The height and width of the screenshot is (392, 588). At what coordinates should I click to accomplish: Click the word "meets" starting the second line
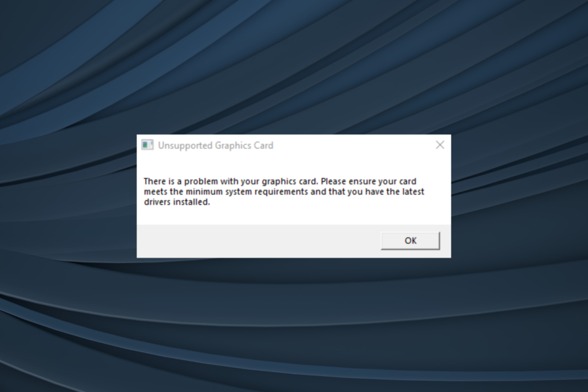155,192
